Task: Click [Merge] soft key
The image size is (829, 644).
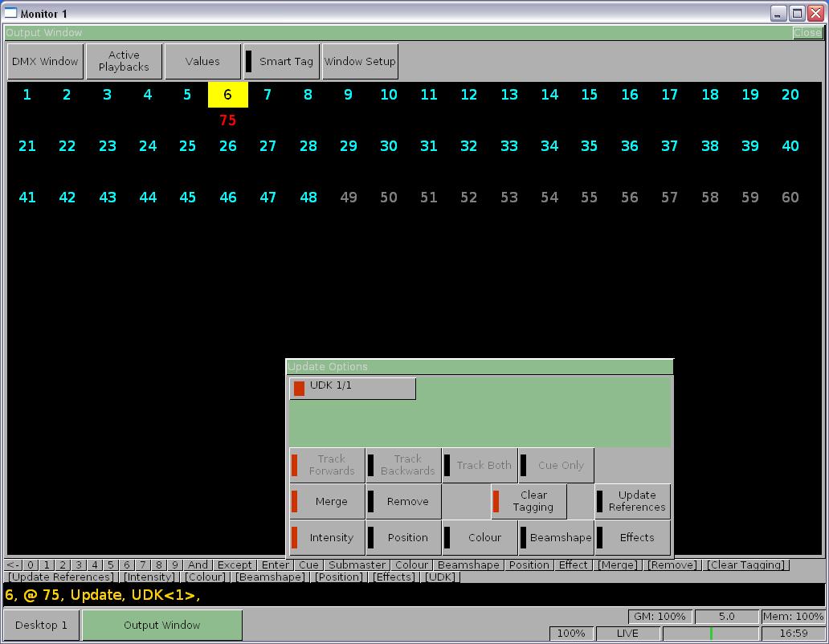Action: 618,565
